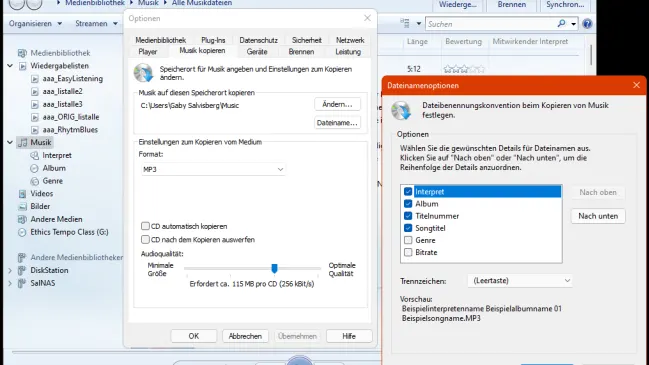The width and height of the screenshot is (649, 365).
Task: Click the Länge column header
Action: (417, 41)
